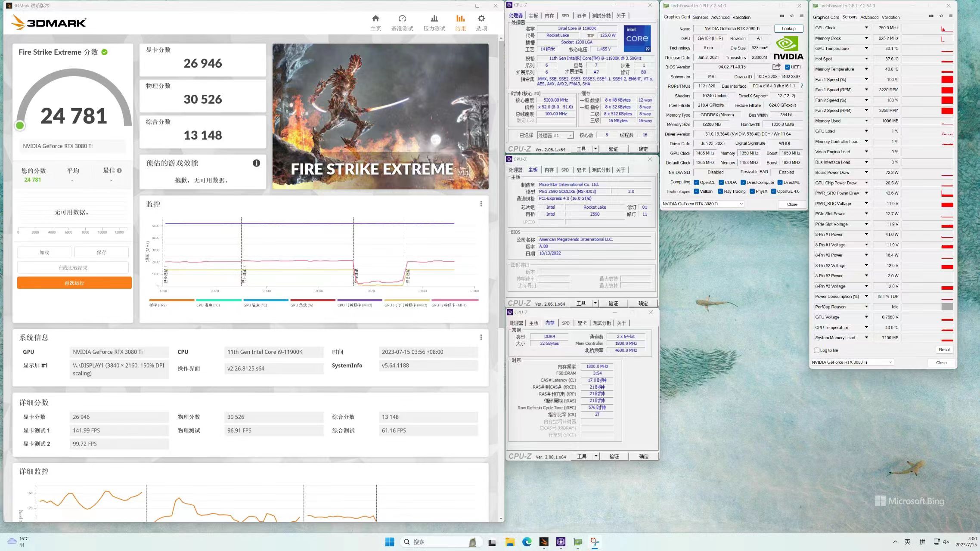The height and width of the screenshot is (551, 980).
Task: Toggle the DirectCompute checkbox in GPU-Z
Action: (x=743, y=183)
